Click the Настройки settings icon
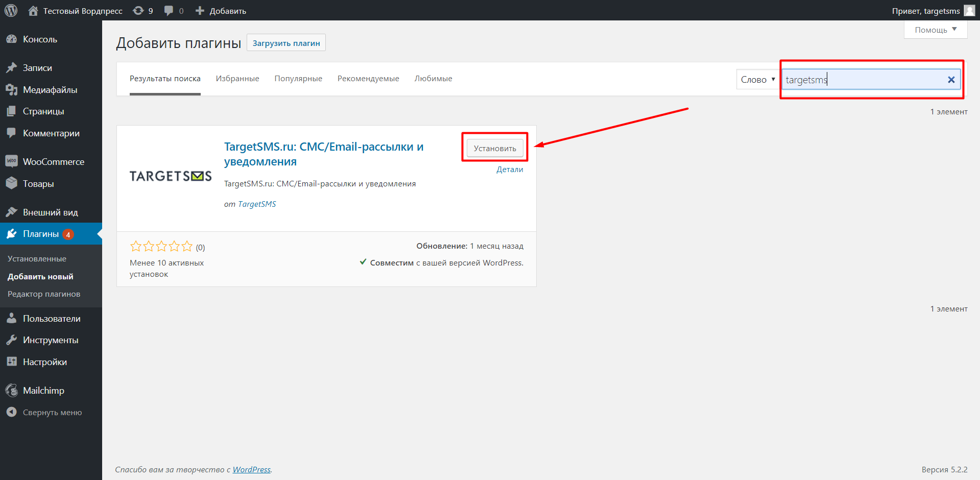980x480 pixels. pos(11,362)
